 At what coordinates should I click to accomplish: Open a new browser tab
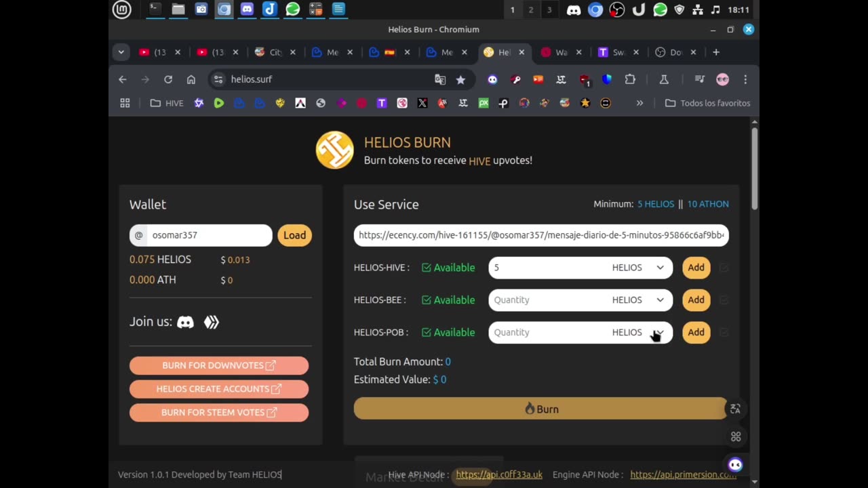[x=715, y=52]
